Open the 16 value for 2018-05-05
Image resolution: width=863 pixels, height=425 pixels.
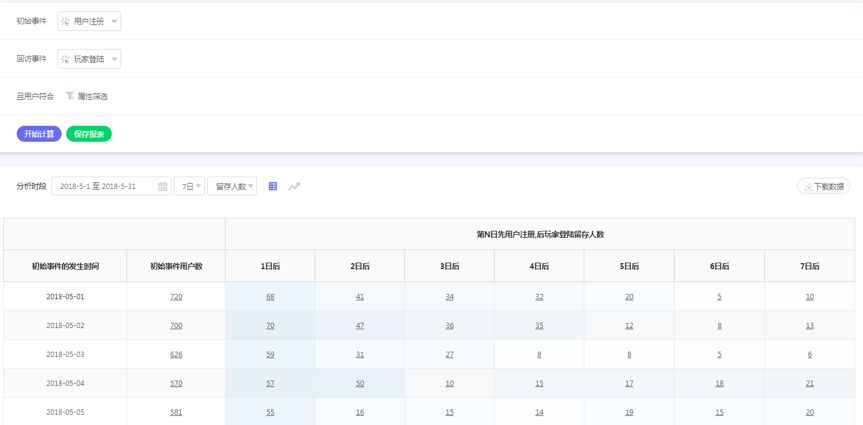[x=360, y=412]
